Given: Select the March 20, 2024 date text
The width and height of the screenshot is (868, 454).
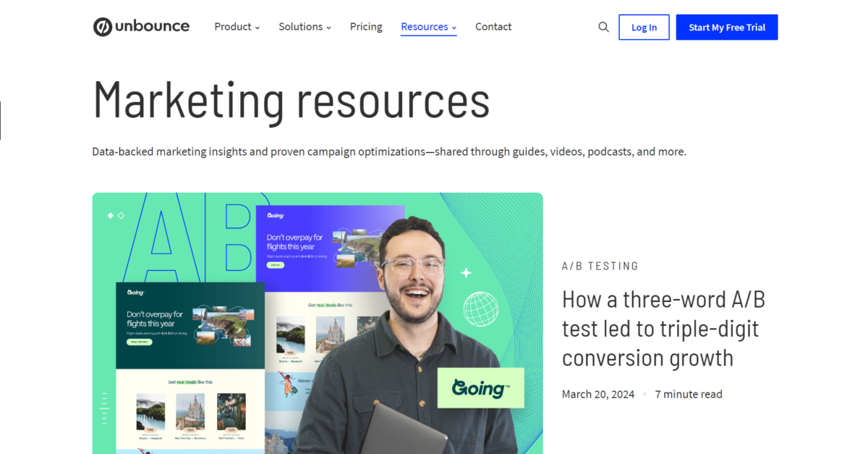Looking at the screenshot, I should pyautogui.click(x=598, y=395).
